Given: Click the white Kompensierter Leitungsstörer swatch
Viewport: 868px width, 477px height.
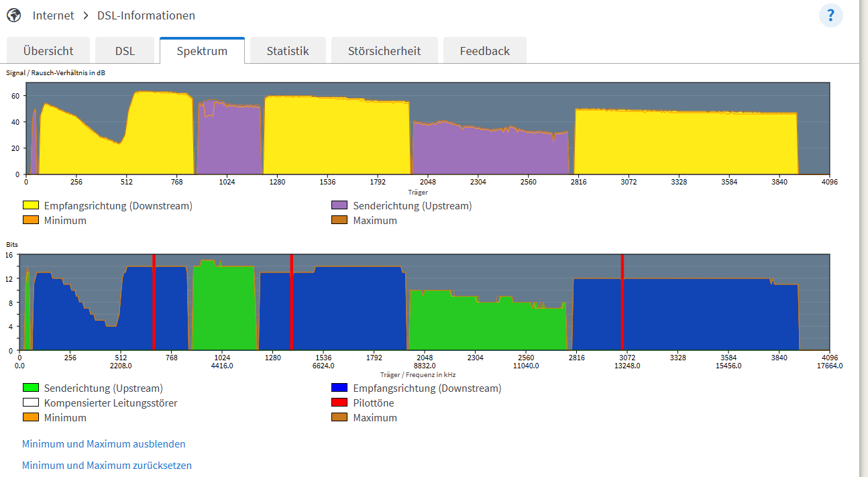Looking at the screenshot, I should tap(31, 403).
